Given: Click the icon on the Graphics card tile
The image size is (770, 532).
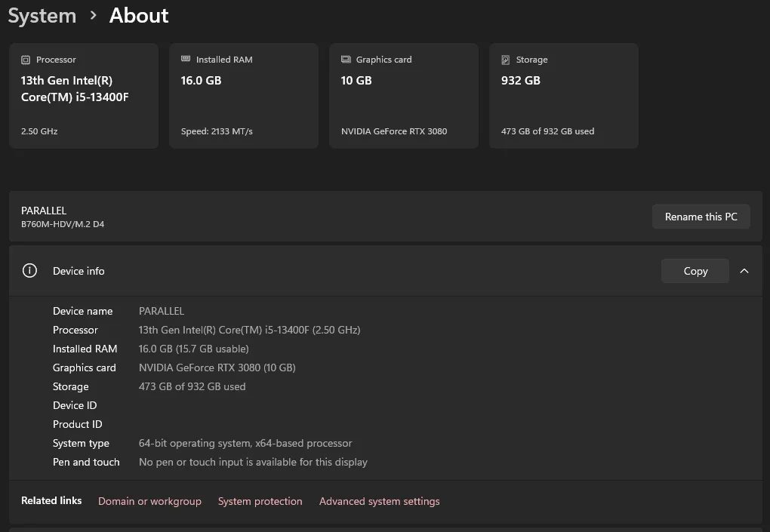Looking at the screenshot, I should pyautogui.click(x=346, y=60).
